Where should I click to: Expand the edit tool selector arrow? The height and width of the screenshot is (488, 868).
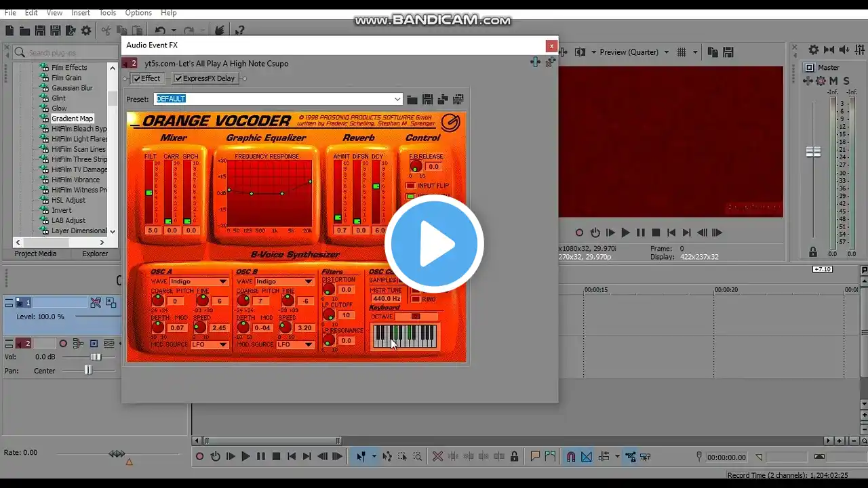374,457
